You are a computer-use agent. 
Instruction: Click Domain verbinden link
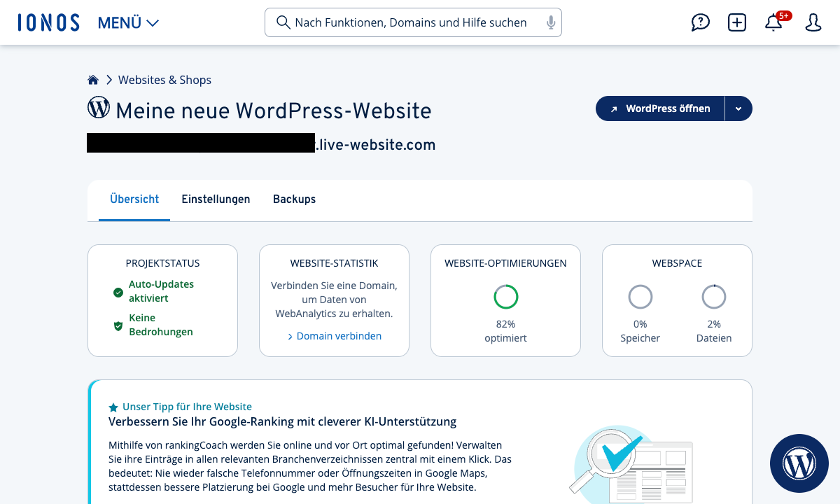(x=334, y=336)
